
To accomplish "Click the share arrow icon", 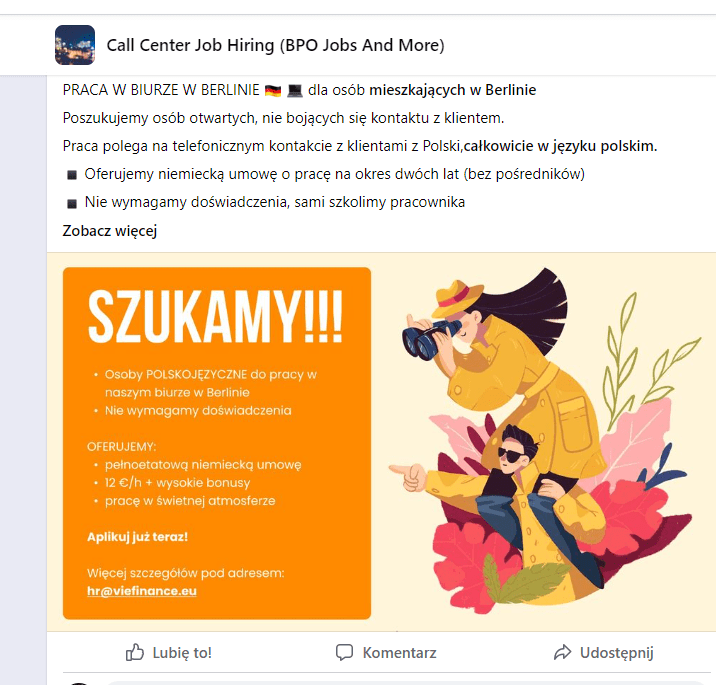I will [563, 652].
